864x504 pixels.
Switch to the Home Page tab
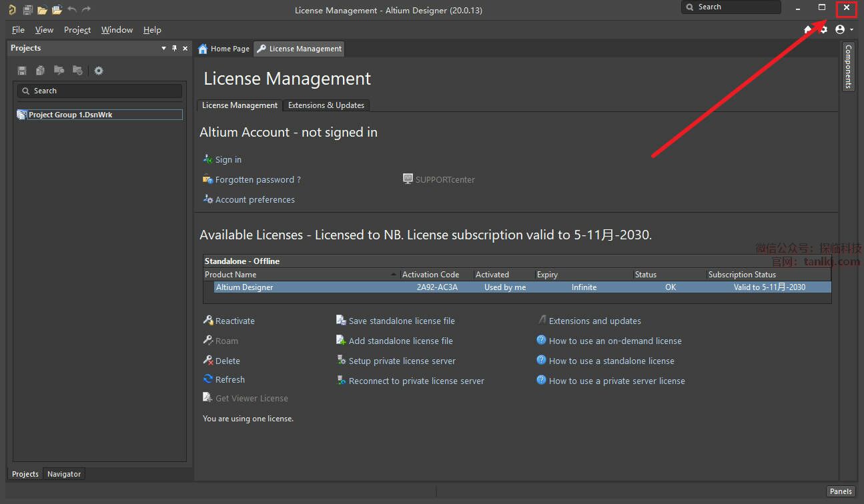pyautogui.click(x=224, y=49)
